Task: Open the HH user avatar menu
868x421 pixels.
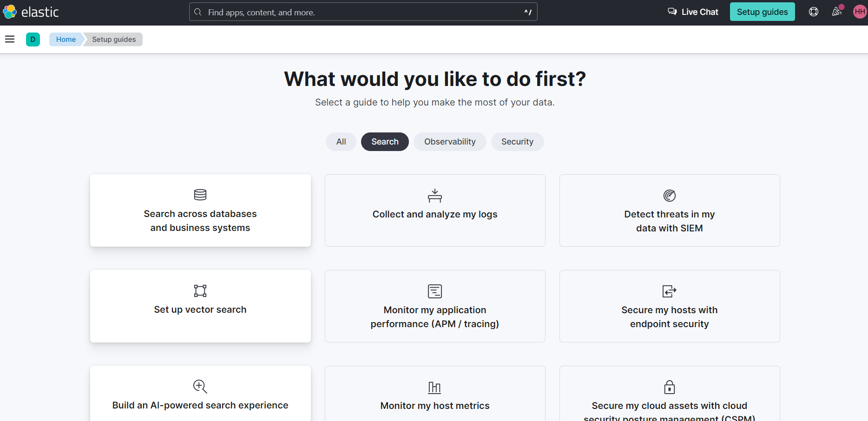Action: tap(859, 12)
